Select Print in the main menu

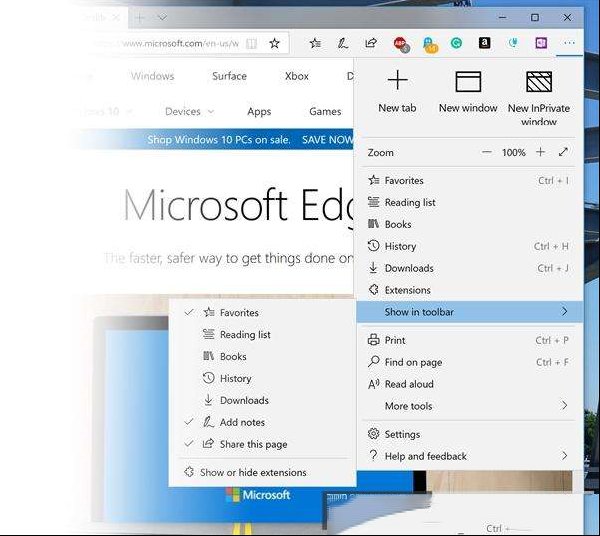pyautogui.click(x=469, y=340)
